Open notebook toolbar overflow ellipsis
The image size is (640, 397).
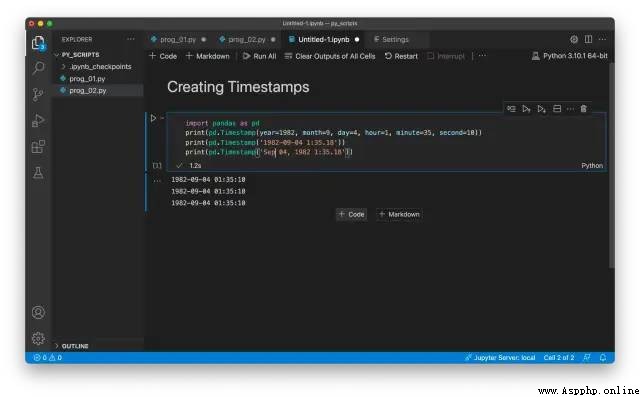pos(482,55)
